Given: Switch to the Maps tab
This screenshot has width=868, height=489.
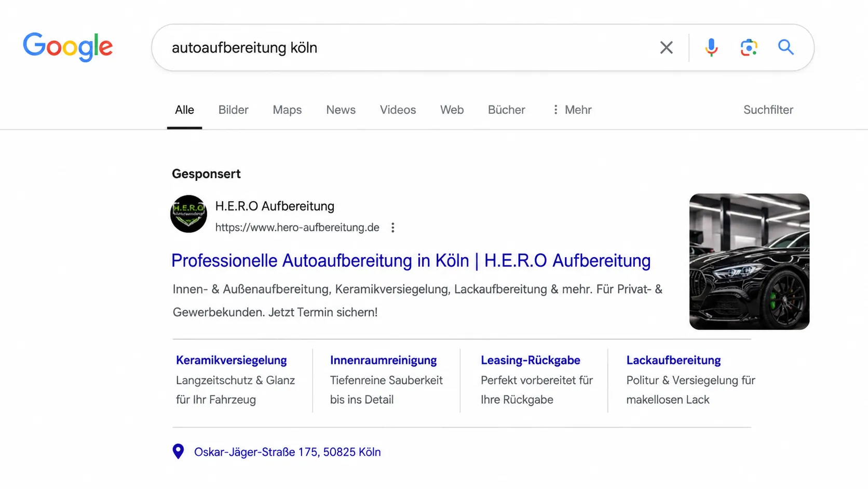Looking at the screenshot, I should [x=287, y=110].
